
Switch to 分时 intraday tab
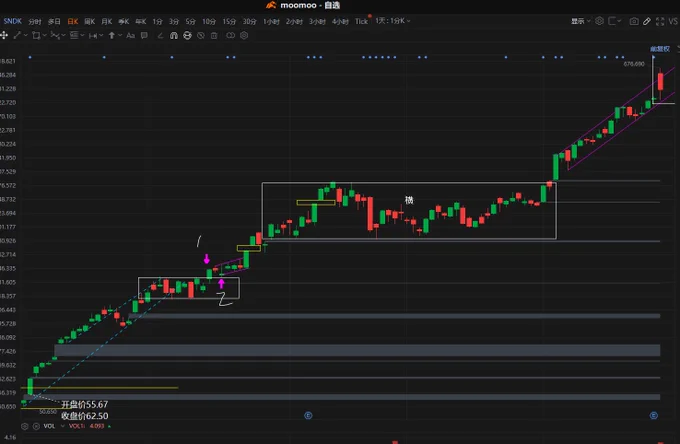click(35, 22)
